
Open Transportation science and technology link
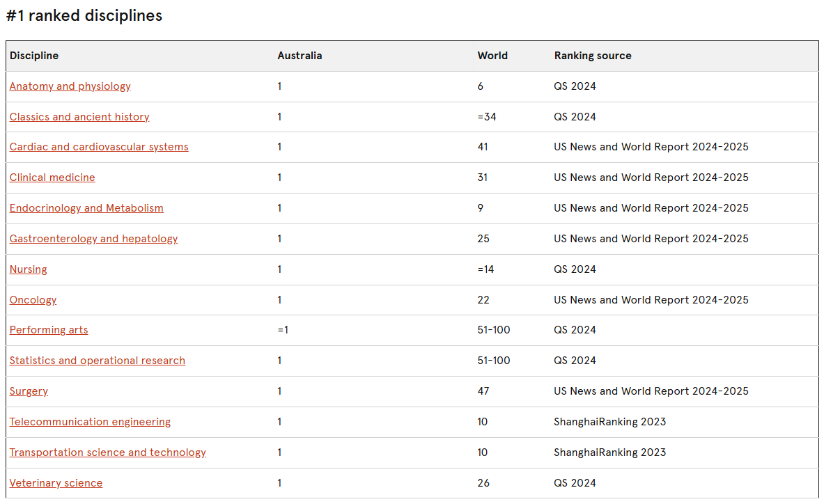(108, 452)
